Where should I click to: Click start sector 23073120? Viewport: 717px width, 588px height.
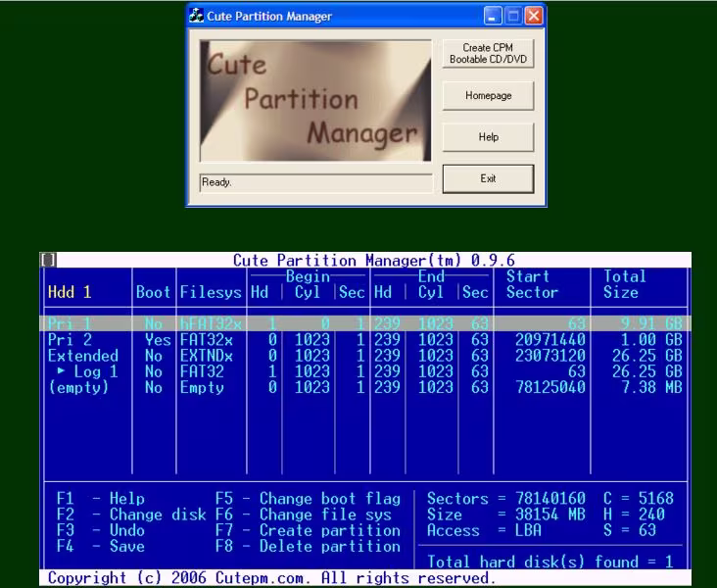(x=550, y=356)
